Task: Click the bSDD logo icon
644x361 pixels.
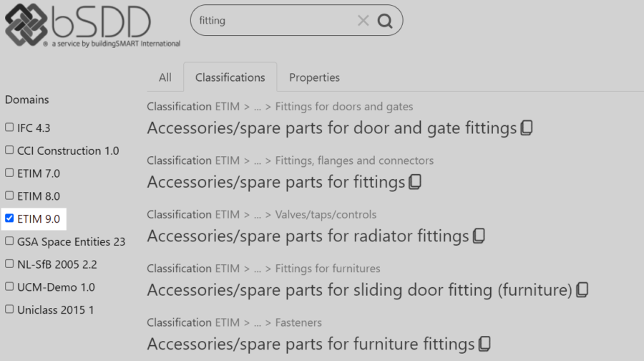Action: point(26,24)
